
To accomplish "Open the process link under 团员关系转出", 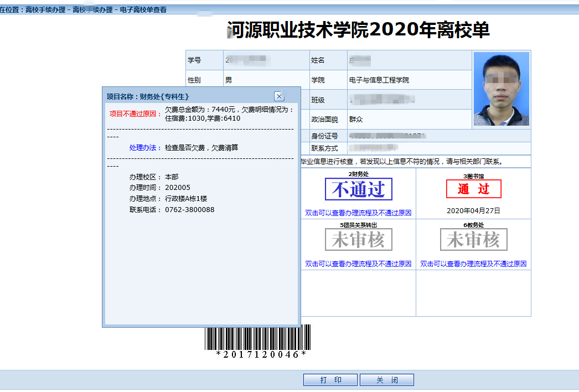I will point(358,264).
